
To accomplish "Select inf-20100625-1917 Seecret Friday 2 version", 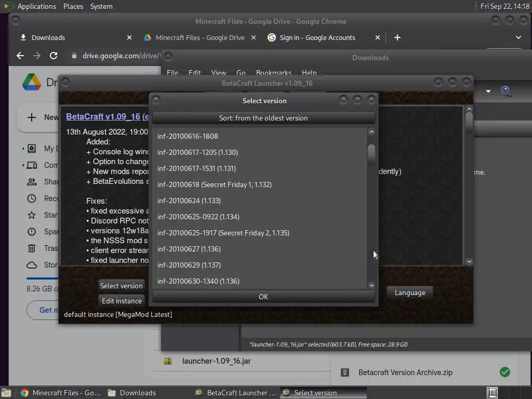I will pyautogui.click(x=260, y=233).
